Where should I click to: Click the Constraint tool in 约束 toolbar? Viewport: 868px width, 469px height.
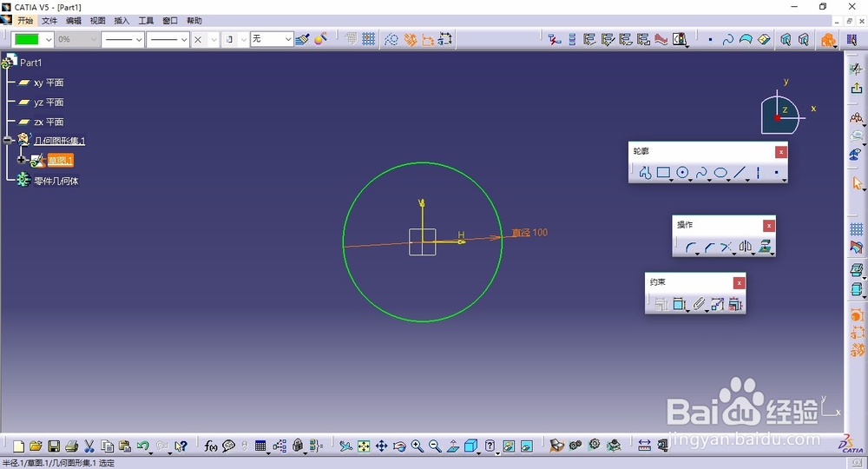click(680, 304)
